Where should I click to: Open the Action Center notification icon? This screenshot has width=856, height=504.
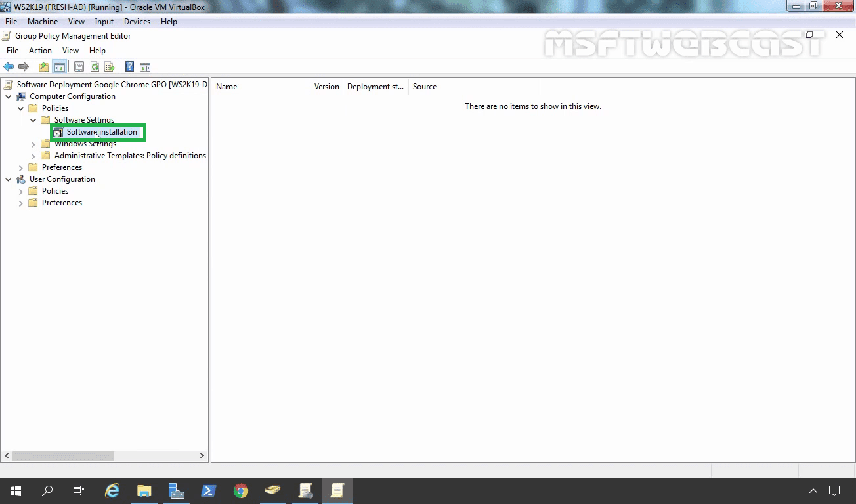coord(834,491)
